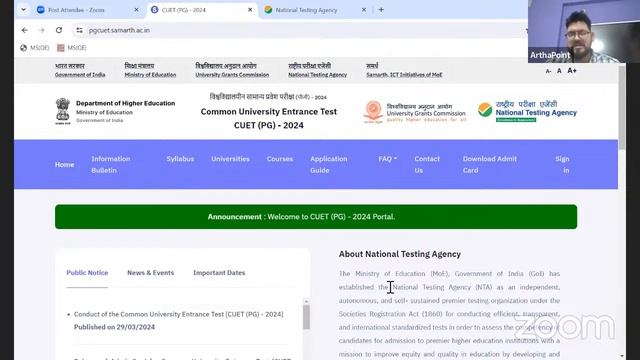Open Application Guide menu item
Viewport: 640px width, 360px height.
point(329,164)
